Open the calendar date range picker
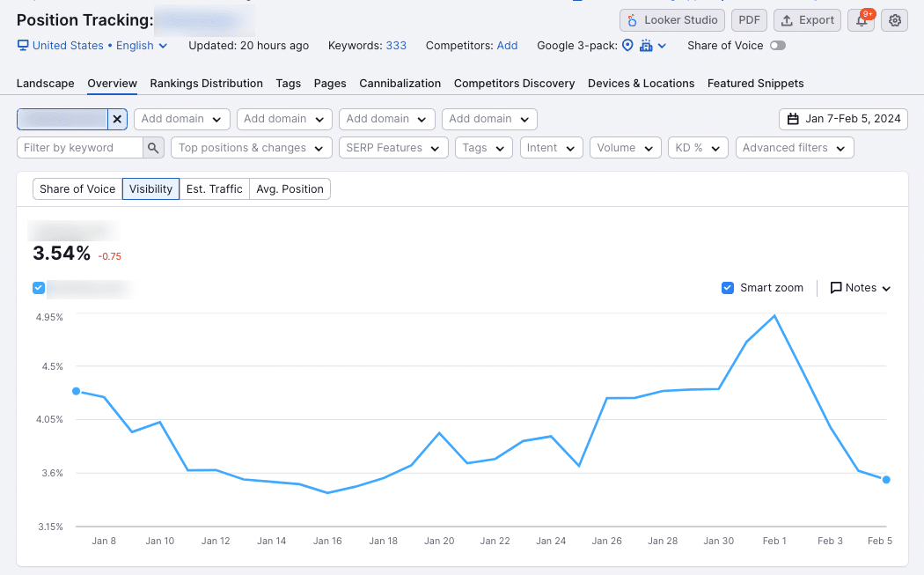Screen dimensions: 924x575 coord(843,119)
